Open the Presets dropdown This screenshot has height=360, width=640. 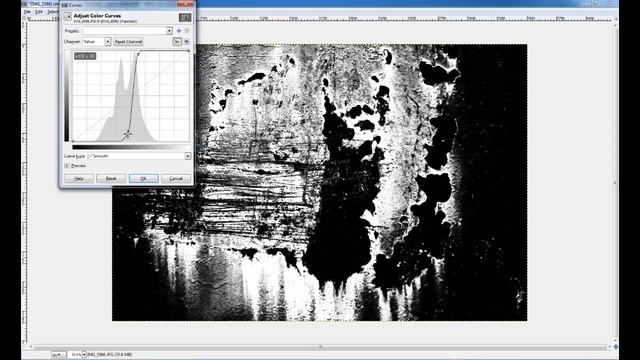point(127,31)
